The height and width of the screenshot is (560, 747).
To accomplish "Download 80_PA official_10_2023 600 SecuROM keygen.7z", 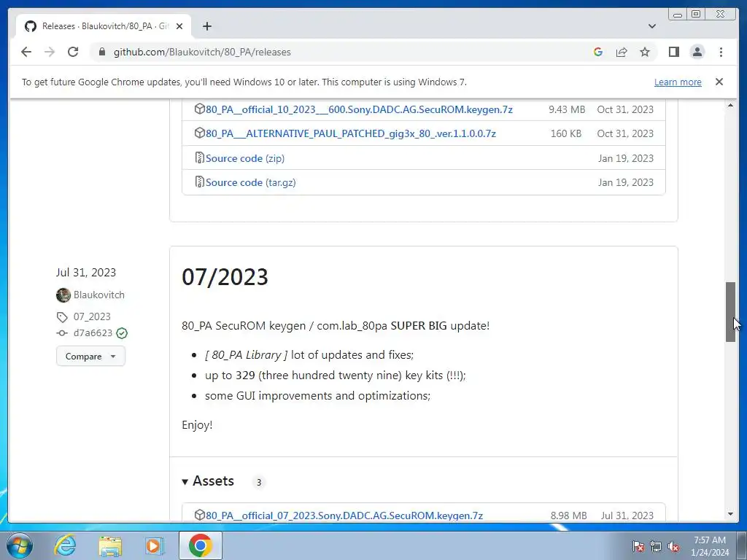I will (359, 109).
